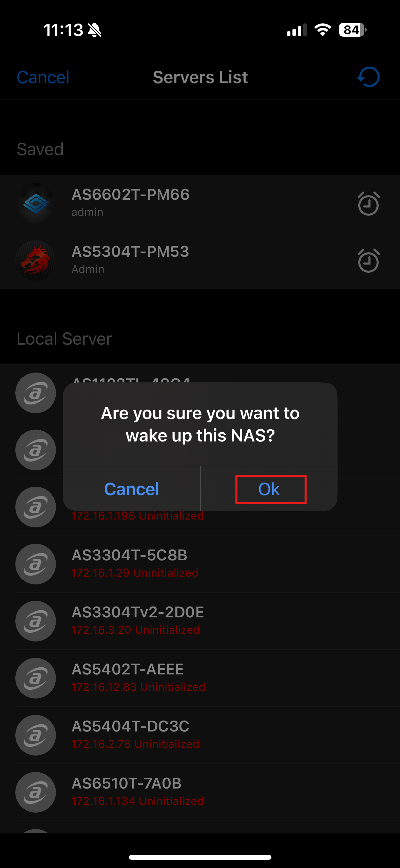Cancel the wake up NAS dialog
This screenshot has height=868, width=400.
132,489
